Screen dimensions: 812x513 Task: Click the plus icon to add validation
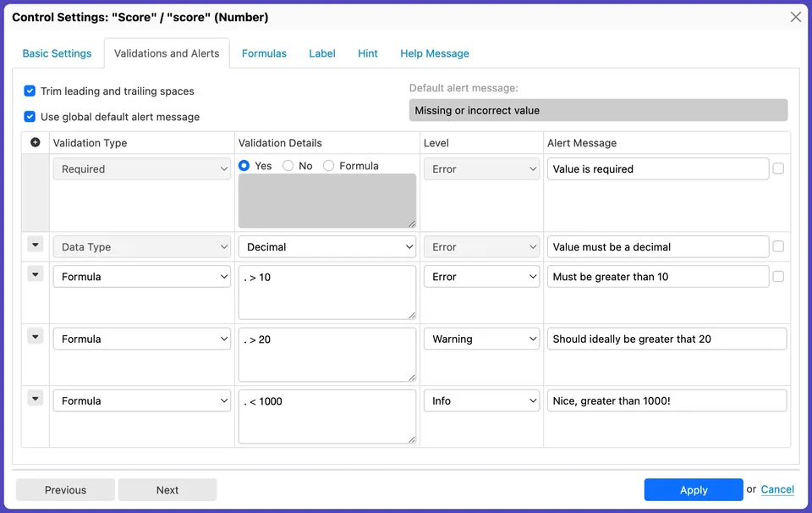click(x=35, y=143)
